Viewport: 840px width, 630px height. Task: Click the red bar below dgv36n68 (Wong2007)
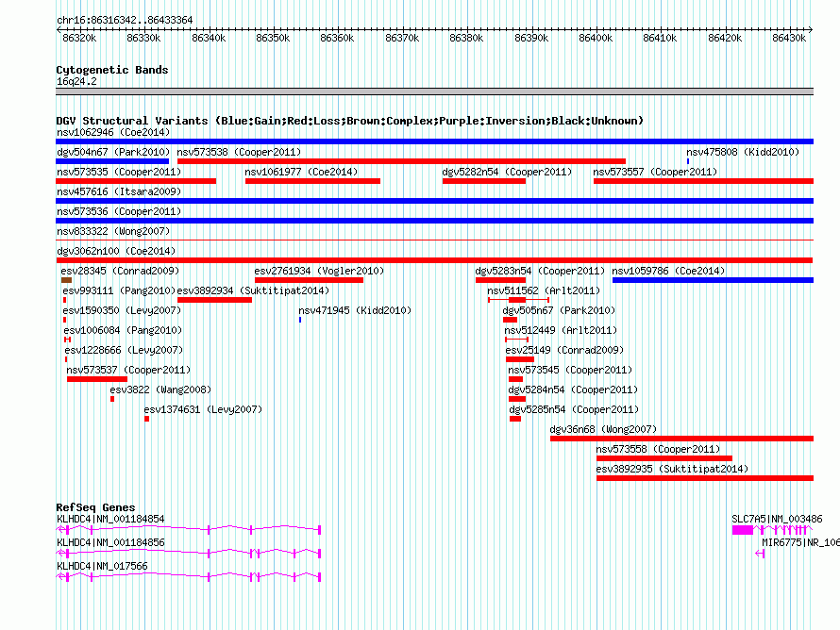pyautogui.click(x=682, y=439)
